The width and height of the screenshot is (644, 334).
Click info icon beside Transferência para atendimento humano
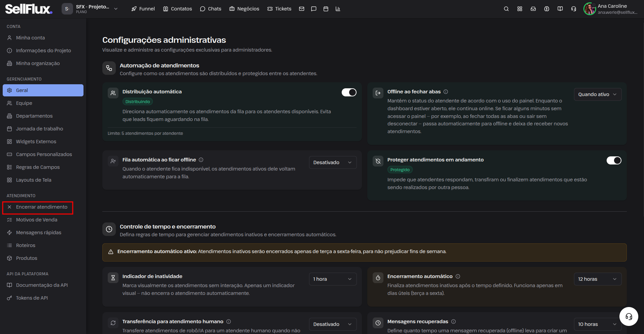pos(229,322)
